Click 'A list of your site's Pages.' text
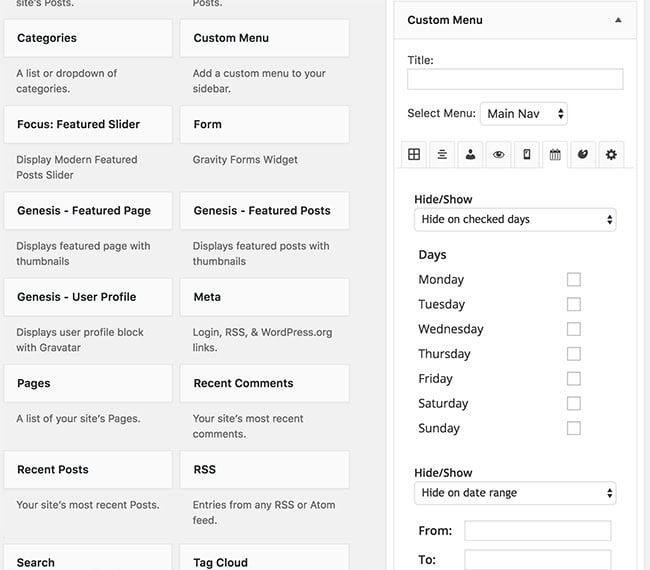Viewport: 650px width, 570px height. click(x=78, y=419)
